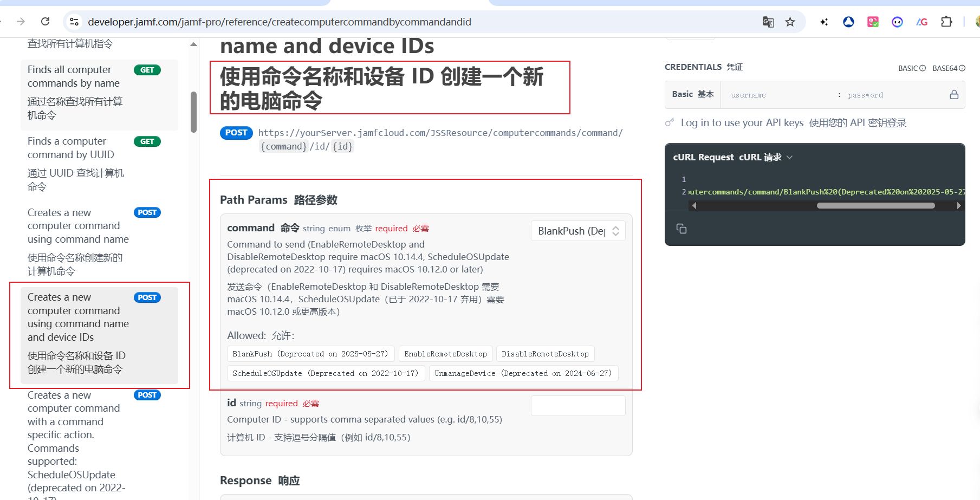This screenshot has width=980, height=500.
Task: Click the browser forward arrow
Action: [21, 22]
